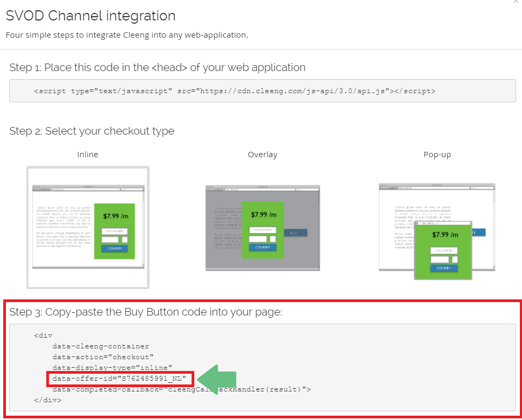The width and height of the screenshot is (522, 420).
Task: Click the Step 3 heading text
Action: tap(145, 312)
